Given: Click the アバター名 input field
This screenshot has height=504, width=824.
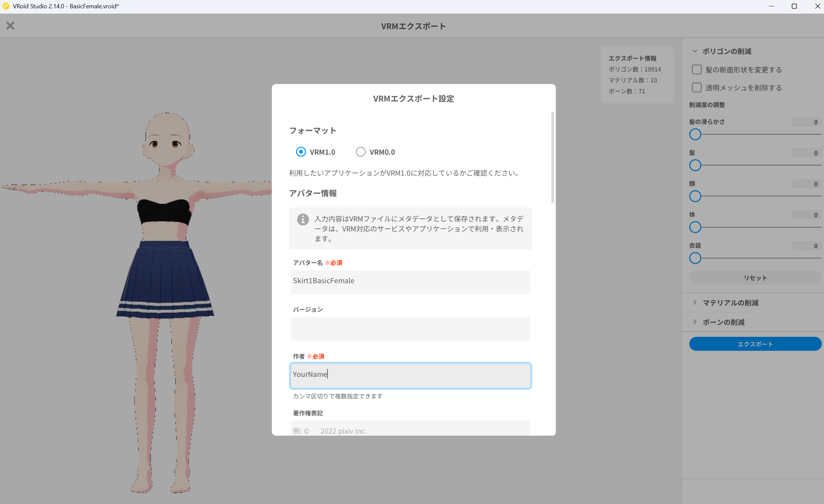Looking at the screenshot, I should coord(410,282).
